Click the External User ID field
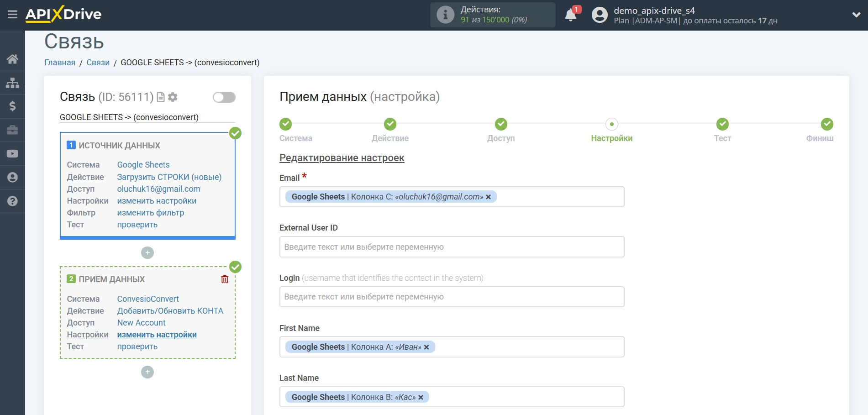This screenshot has width=868, height=415. (x=452, y=247)
